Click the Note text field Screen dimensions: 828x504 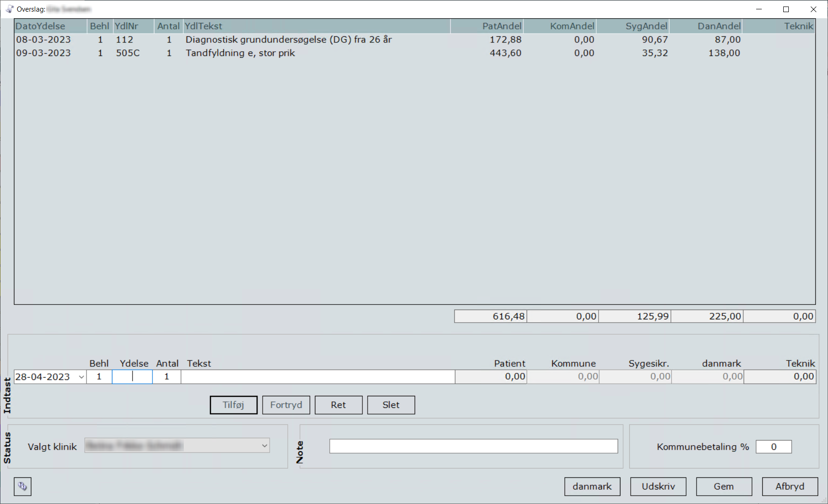[x=473, y=446]
